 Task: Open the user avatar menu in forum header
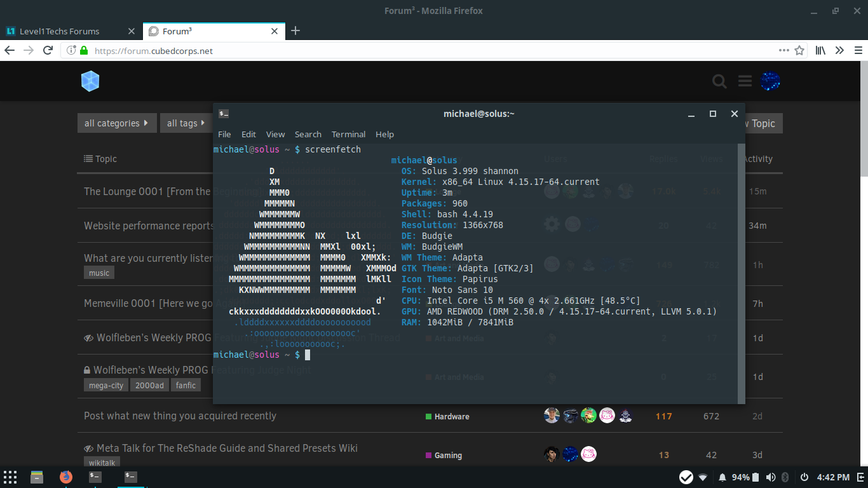770,81
